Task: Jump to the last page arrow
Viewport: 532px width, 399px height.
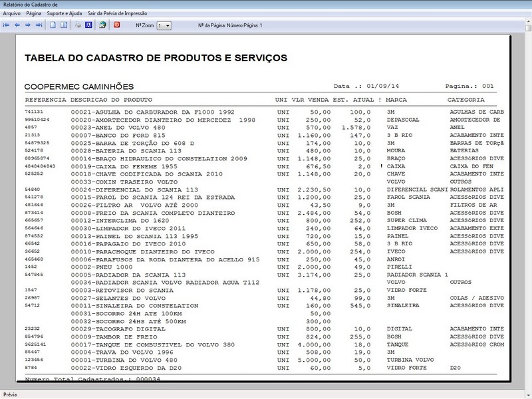Action: point(39,25)
